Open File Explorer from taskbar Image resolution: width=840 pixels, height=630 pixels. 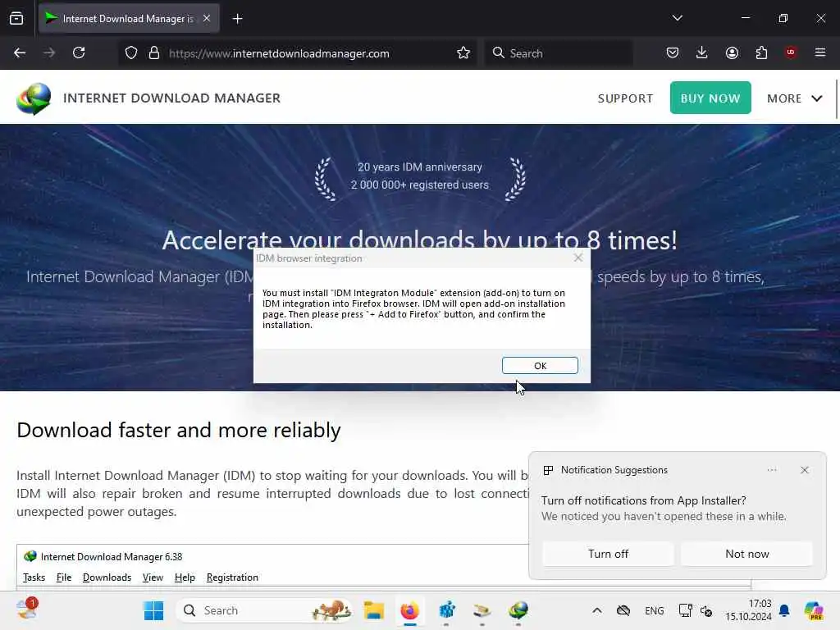tap(373, 610)
